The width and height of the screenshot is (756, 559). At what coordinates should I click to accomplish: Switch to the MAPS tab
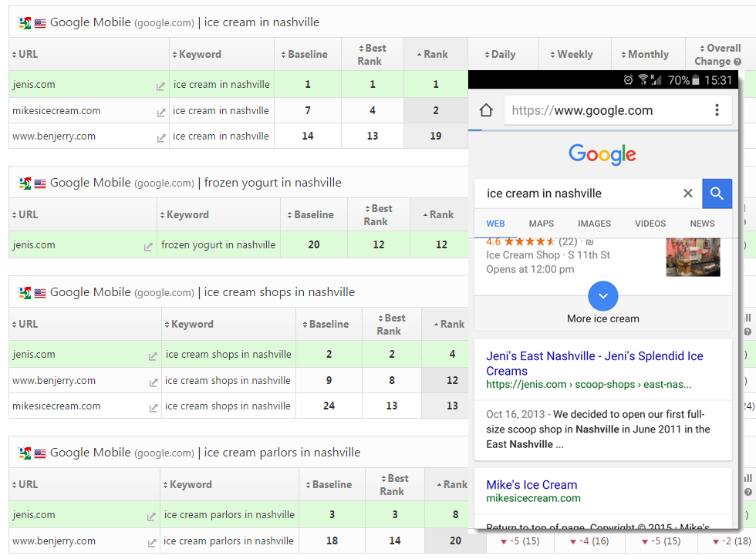(x=541, y=224)
